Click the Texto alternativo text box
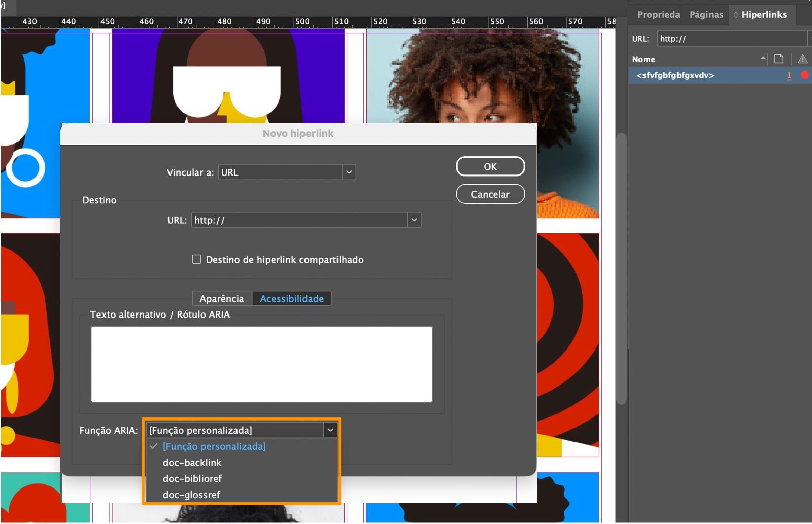 (261, 364)
